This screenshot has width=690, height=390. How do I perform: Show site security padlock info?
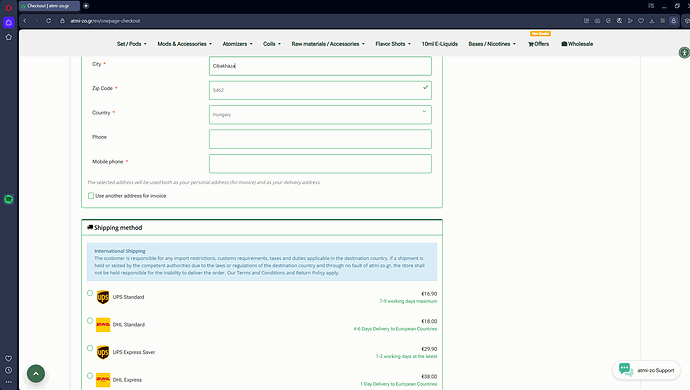click(x=62, y=21)
